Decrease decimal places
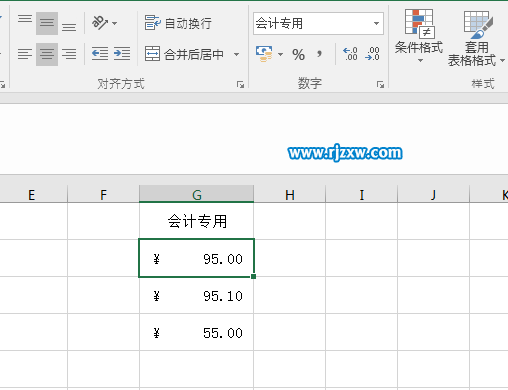 point(372,54)
